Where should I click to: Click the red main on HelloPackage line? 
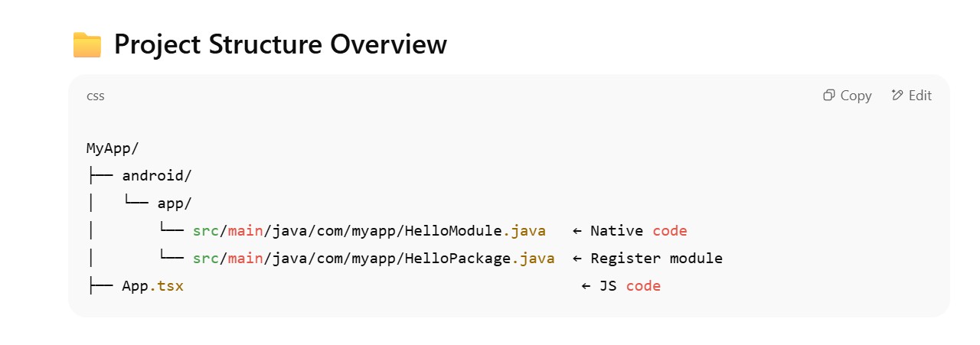click(x=246, y=259)
